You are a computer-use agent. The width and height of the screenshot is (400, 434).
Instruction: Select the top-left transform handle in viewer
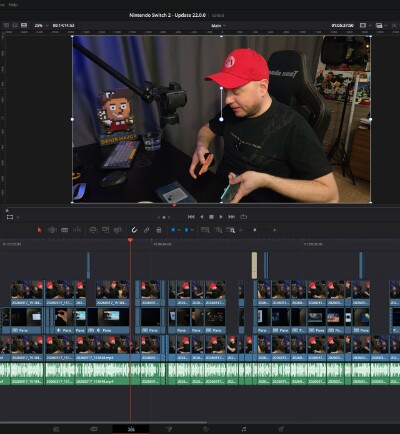pos(73,36)
